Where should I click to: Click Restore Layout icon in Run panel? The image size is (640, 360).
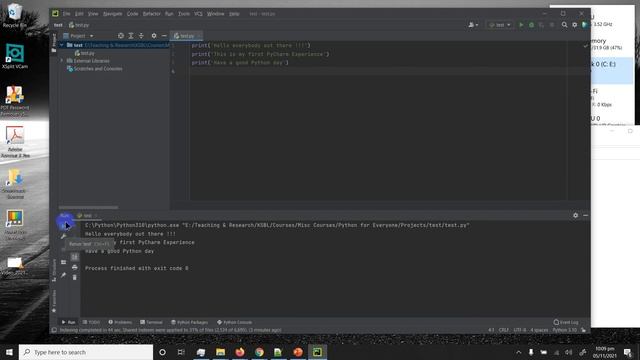click(x=63, y=262)
